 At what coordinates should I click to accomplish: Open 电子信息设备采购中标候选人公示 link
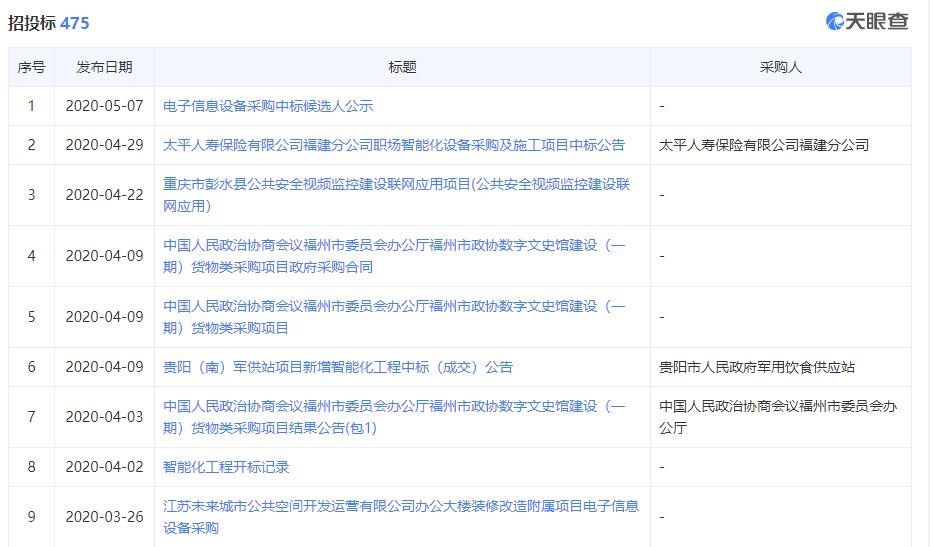(x=268, y=106)
